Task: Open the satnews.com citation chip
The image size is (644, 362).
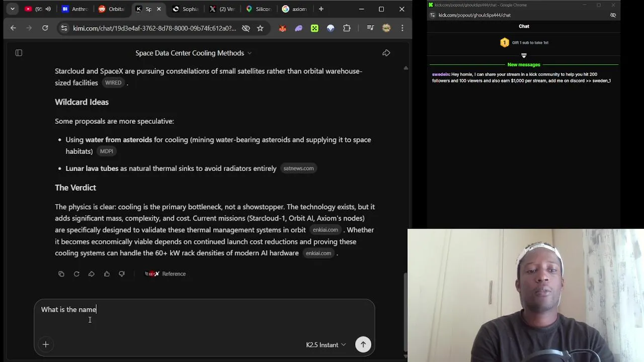Action: [x=298, y=168]
